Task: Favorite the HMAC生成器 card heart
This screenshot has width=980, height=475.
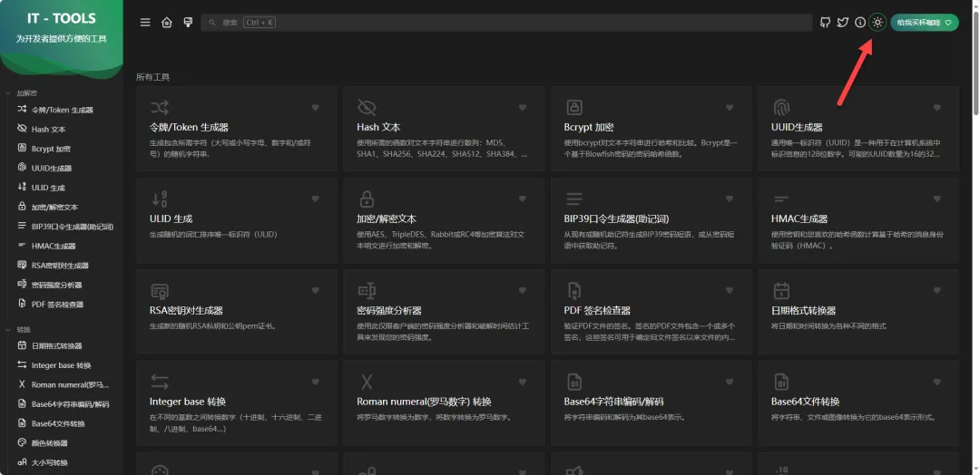Action: (936, 199)
